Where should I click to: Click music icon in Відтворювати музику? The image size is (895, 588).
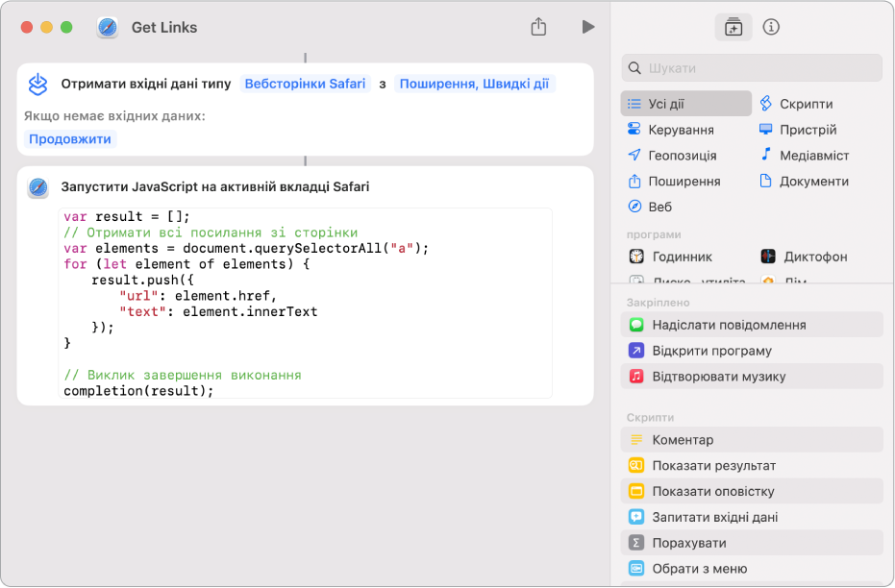[x=635, y=377]
